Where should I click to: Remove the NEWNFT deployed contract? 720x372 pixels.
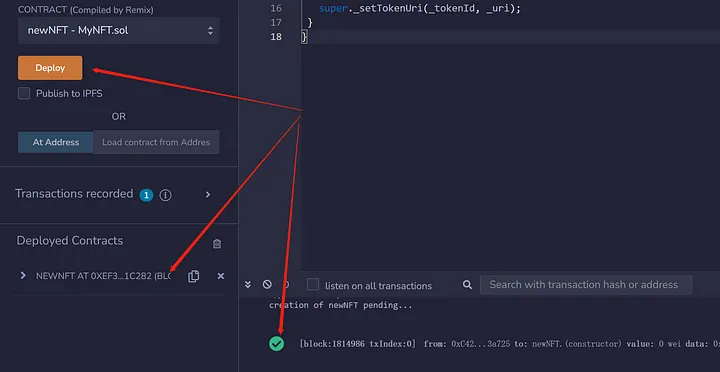221,276
